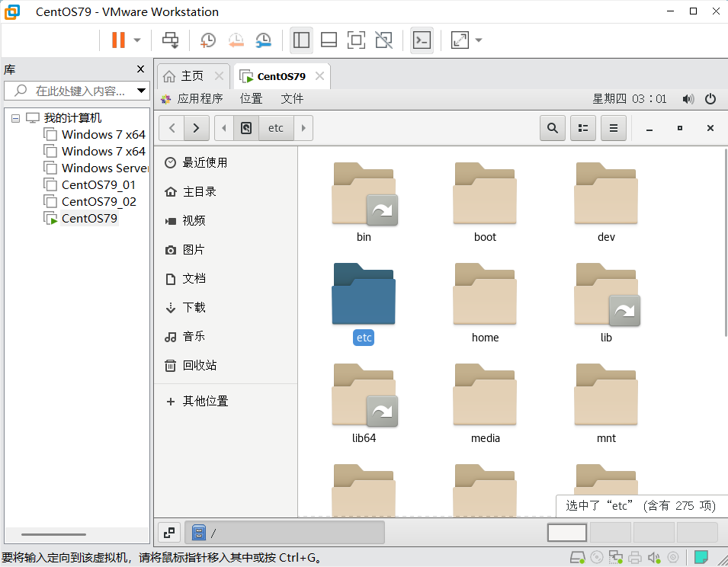Go to 主目录 in the sidebar
Screen dimensions: 728x567
(226, 191)
